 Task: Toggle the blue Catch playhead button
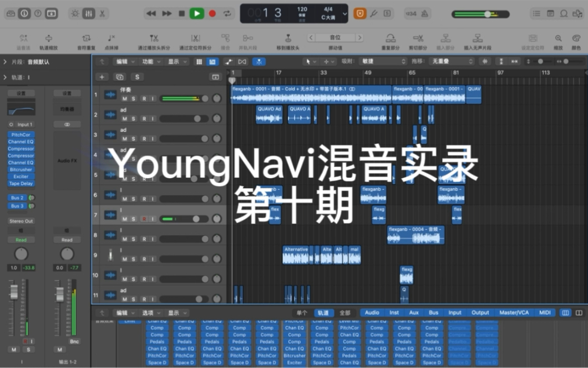pos(258,62)
